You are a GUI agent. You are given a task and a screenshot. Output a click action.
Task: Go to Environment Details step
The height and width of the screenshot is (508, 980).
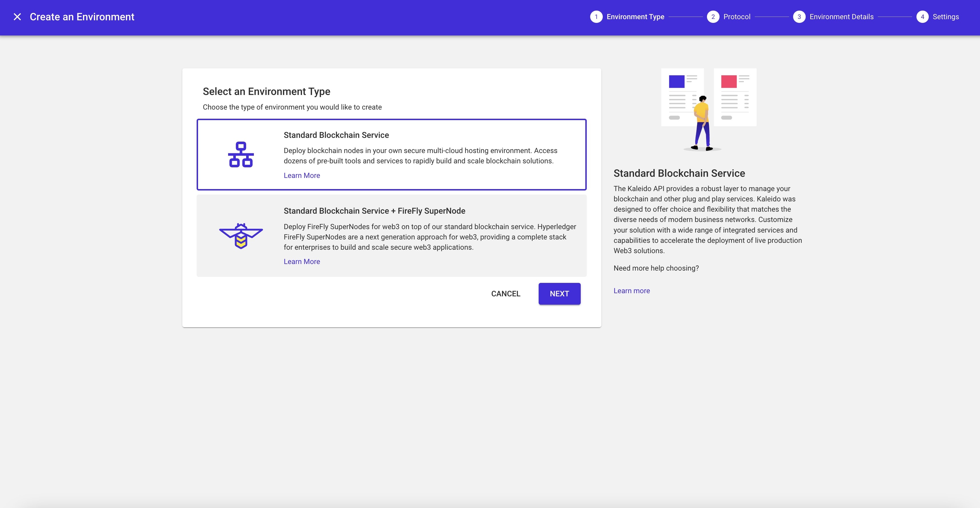point(841,17)
